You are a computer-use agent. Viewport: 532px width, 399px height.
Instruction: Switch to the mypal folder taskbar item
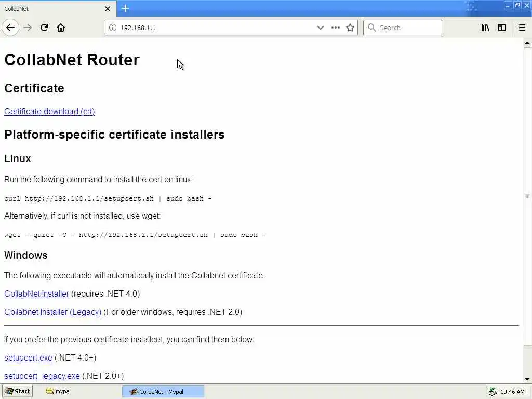coord(58,391)
